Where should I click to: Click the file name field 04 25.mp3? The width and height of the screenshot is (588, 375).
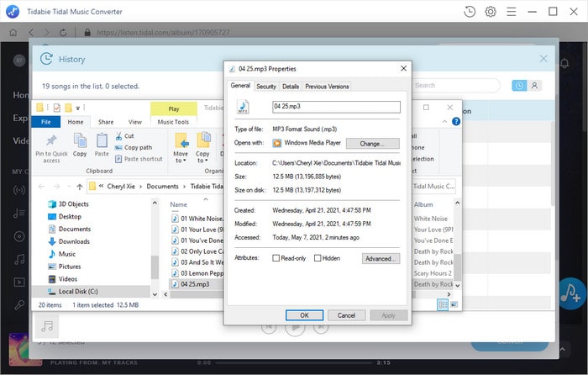coord(336,107)
